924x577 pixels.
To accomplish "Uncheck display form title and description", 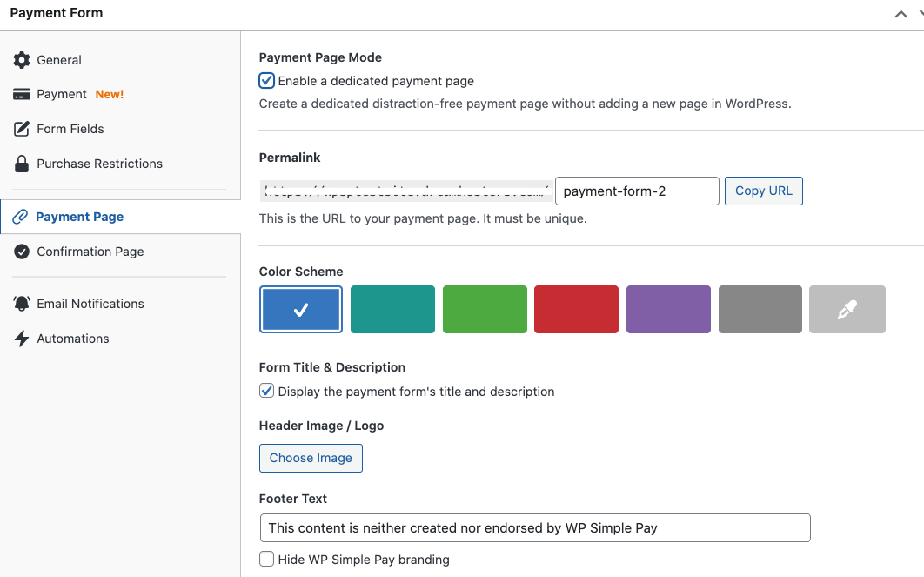I will (267, 392).
